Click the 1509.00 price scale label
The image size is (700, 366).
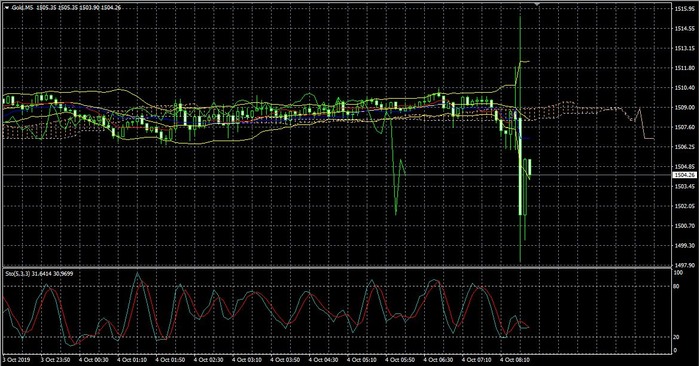(684, 108)
